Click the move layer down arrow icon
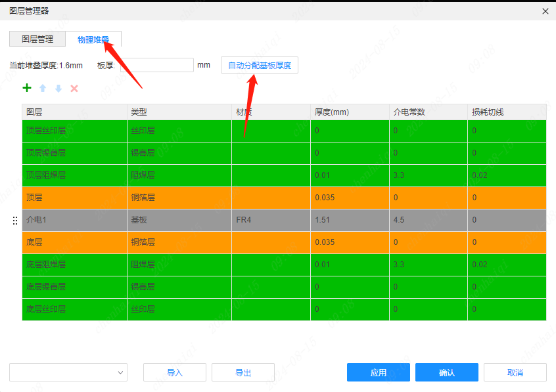The image size is (556, 392). [58, 88]
